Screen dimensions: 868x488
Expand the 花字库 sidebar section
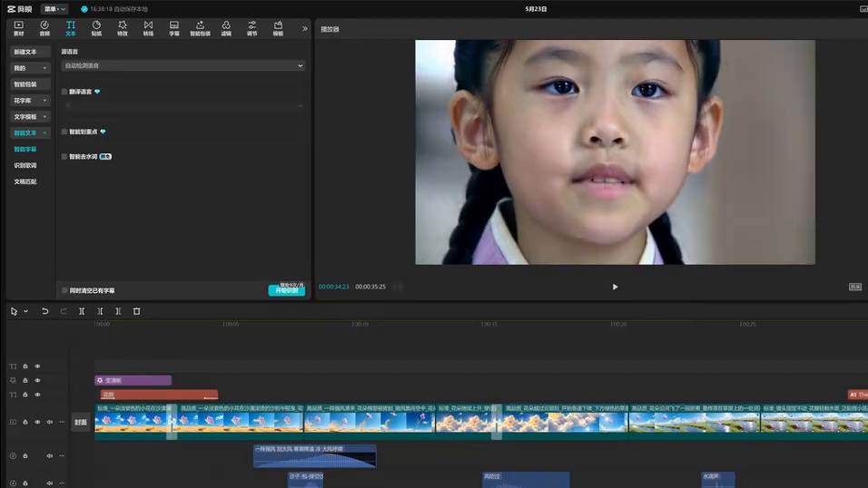pyautogui.click(x=30, y=101)
